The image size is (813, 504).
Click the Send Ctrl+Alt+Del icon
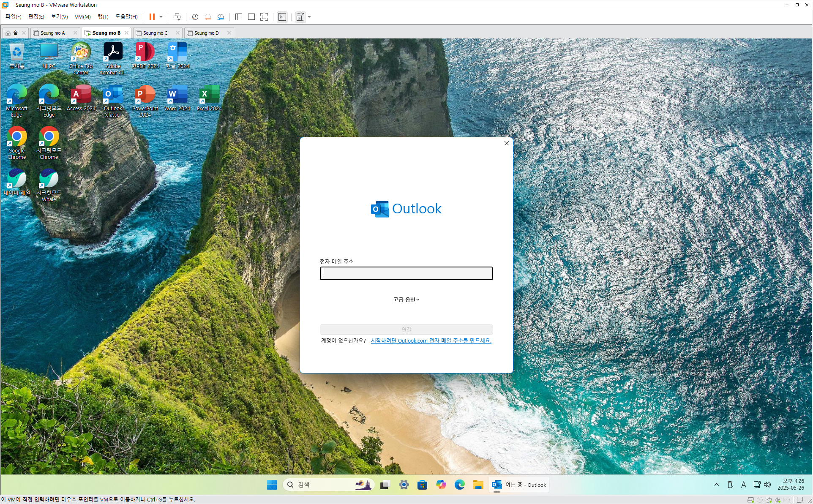[x=177, y=17]
